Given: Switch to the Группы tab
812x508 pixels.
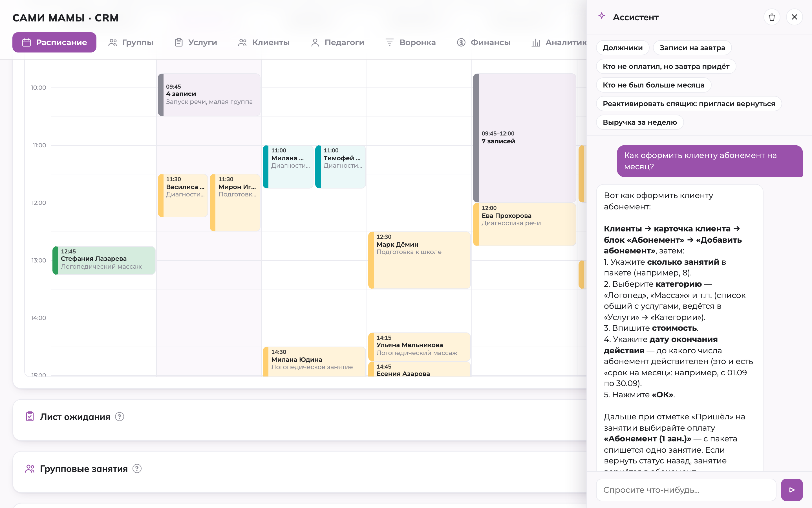Looking at the screenshot, I should click(131, 42).
